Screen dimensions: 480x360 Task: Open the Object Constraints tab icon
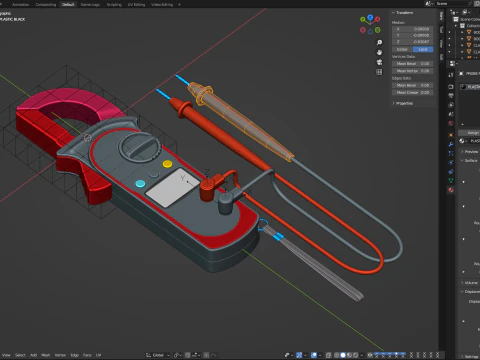(x=451, y=171)
